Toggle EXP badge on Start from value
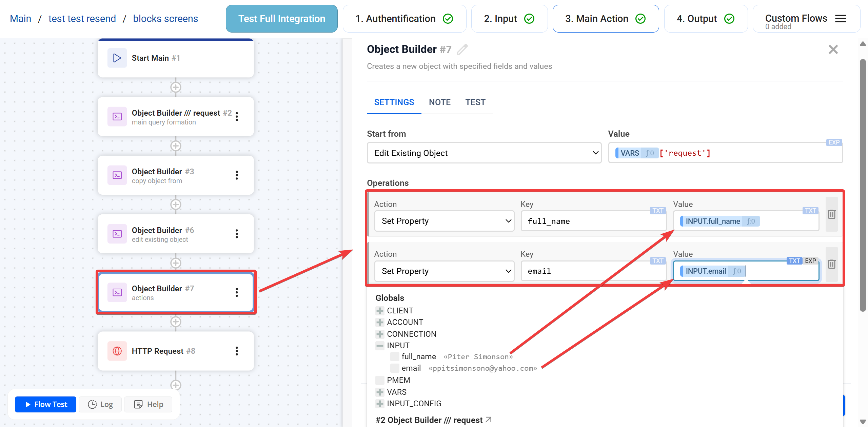Image resolution: width=868 pixels, height=427 pixels. 834,142
